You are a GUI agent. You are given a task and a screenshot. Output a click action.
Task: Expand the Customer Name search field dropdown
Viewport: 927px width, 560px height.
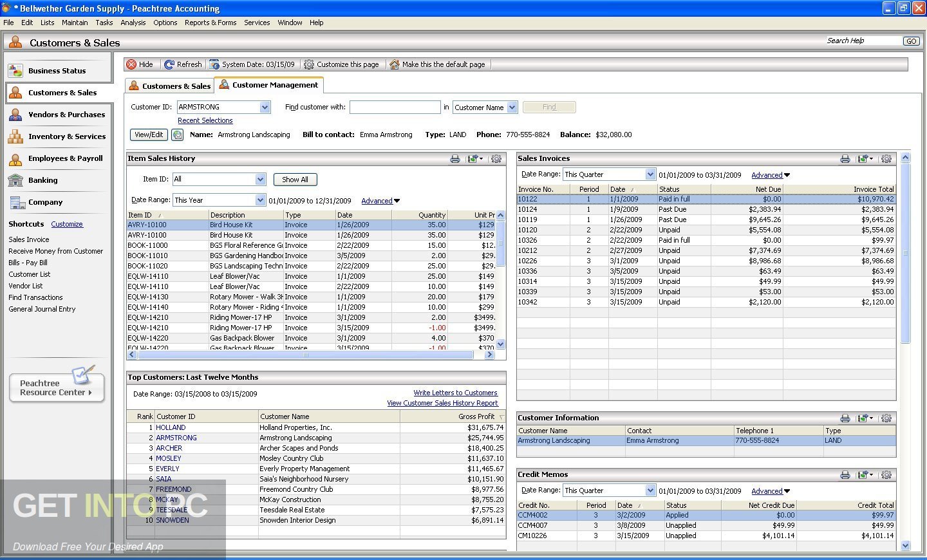[x=512, y=107]
